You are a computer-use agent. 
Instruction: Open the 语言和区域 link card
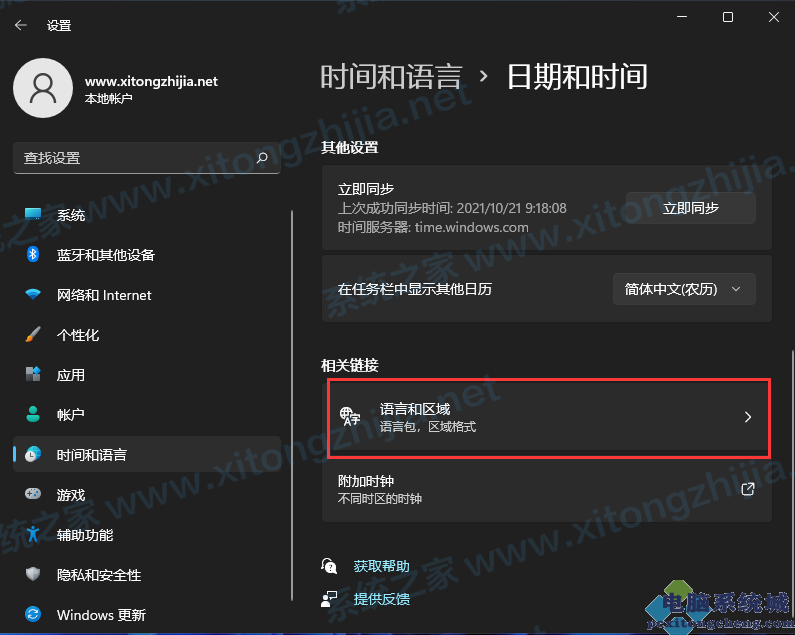coord(549,418)
